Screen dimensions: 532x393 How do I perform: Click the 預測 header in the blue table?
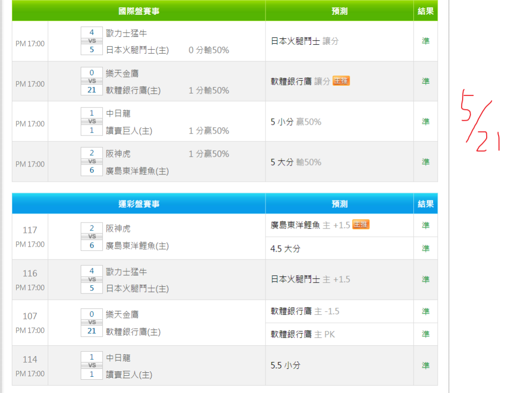[339, 204]
